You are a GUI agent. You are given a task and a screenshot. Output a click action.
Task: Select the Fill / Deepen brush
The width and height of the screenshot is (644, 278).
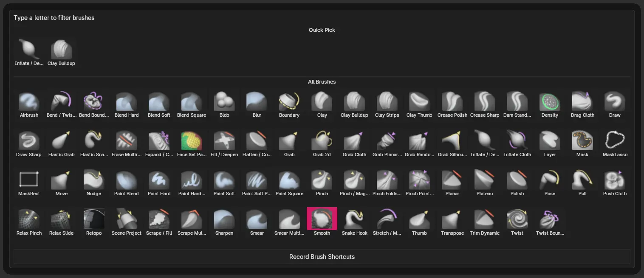pyautogui.click(x=224, y=144)
